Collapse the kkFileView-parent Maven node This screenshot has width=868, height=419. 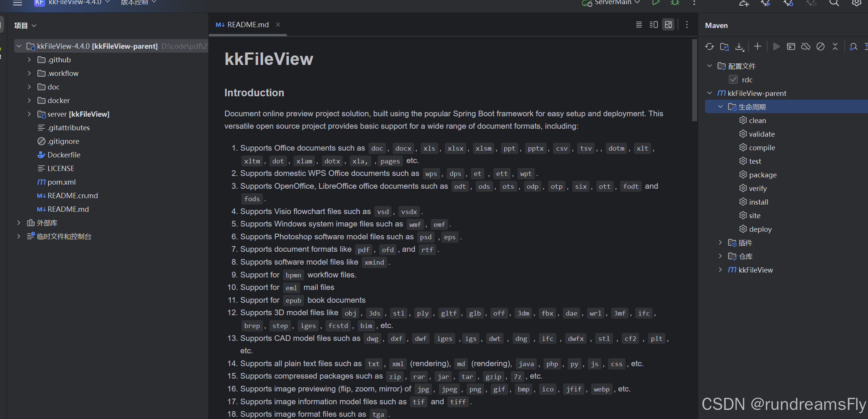click(710, 93)
